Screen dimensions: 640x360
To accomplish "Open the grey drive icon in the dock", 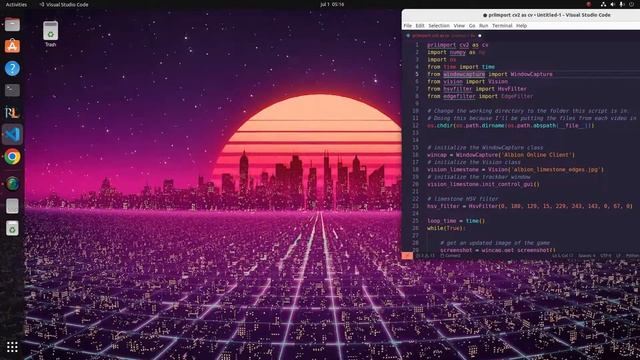I will click(x=12, y=206).
